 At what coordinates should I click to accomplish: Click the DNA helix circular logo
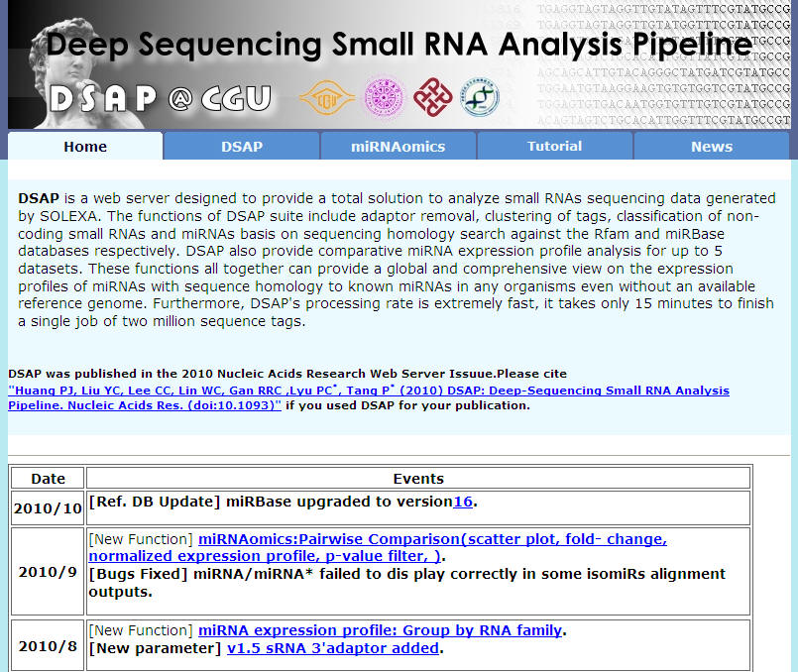pyautogui.click(x=480, y=97)
